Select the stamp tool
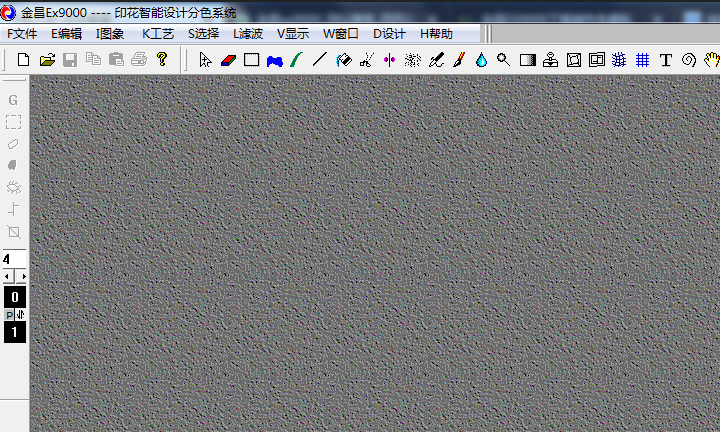The height and width of the screenshot is (432, 720). pos(550,60)
